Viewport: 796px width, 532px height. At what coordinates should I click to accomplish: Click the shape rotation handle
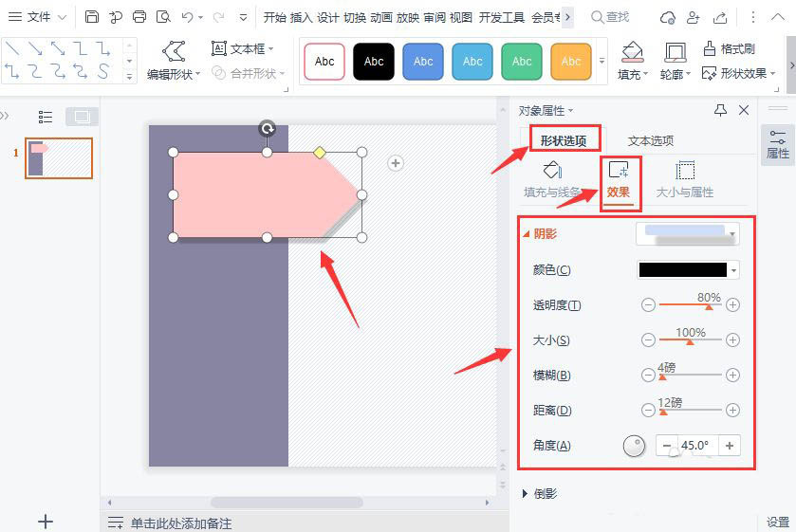pyautogui.click(x=267, y=128)
